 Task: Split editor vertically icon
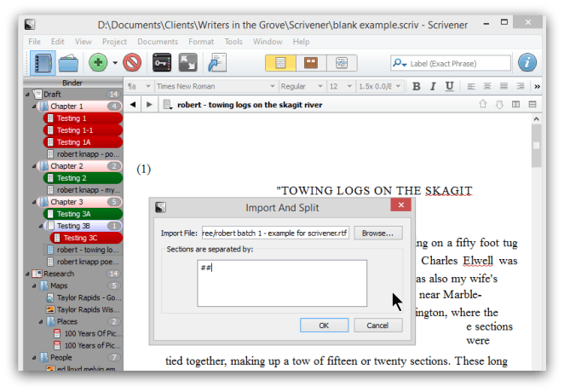tap(515, 104)
